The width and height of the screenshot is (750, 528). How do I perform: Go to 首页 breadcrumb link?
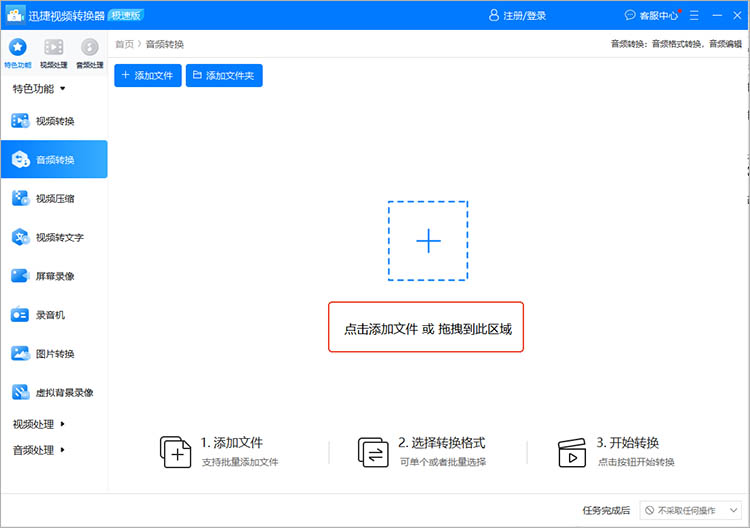(x=124, y=44)
